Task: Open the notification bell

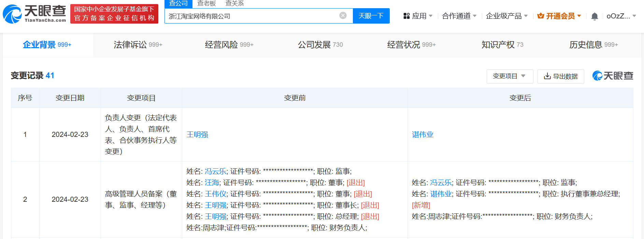Action: click(595, 16)
